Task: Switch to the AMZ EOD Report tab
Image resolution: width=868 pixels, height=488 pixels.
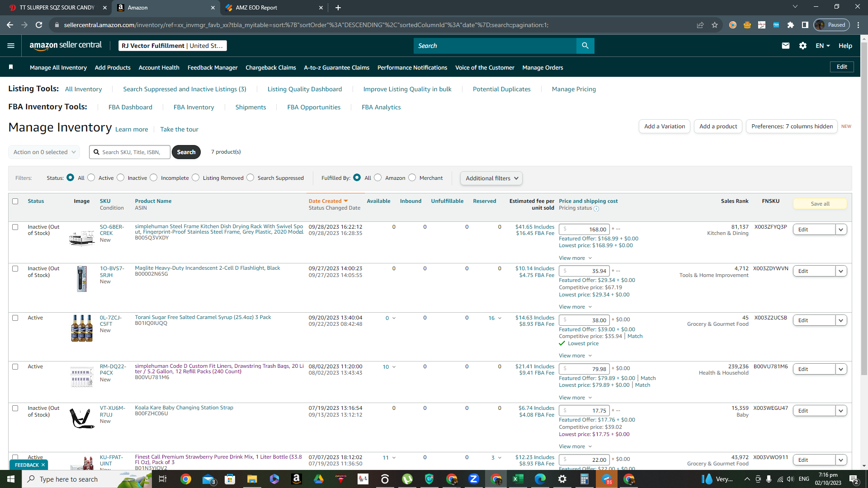Action: pos(274,8)
